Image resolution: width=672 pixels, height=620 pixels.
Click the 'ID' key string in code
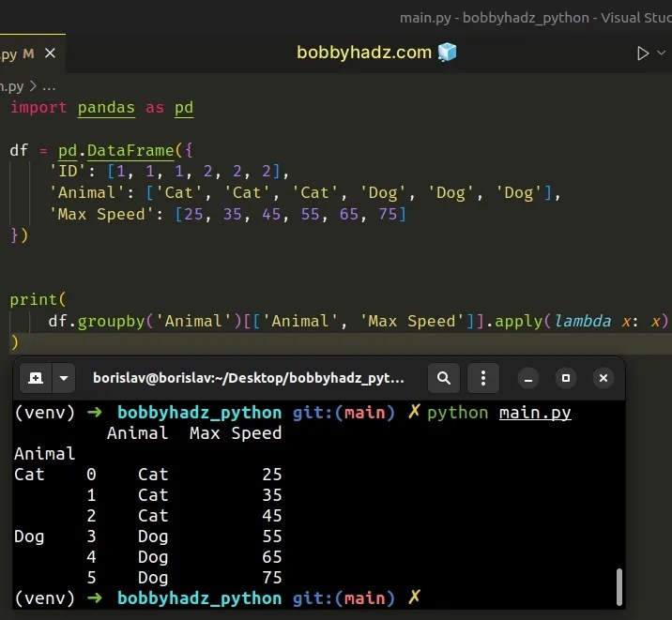click(69, 172)
